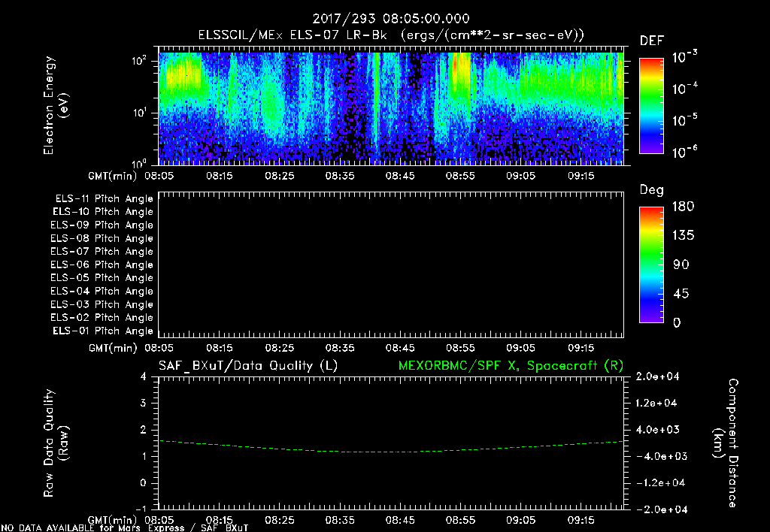Click 08:45 time label under pitch angle panel
Image resolution: width=770 pixels, height=532 pixels.
coord(400,348)
